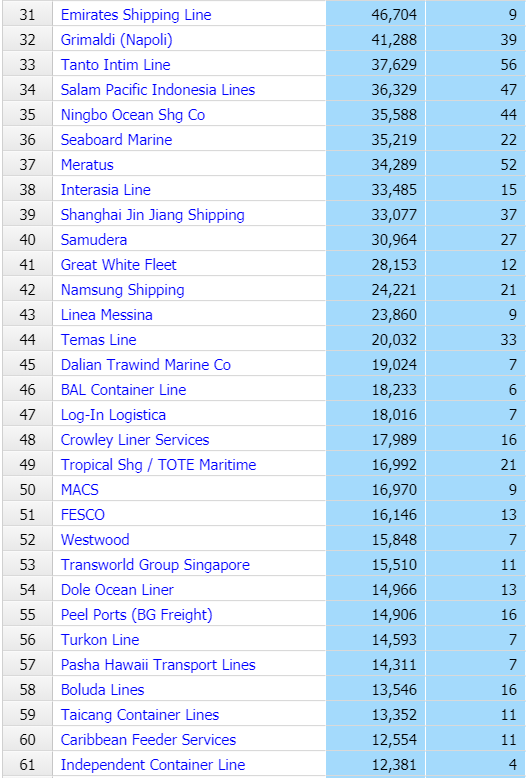This screenshot has height=778, width=526.
Task: Open the Boluda Lines link
Action: pos(103,690)
